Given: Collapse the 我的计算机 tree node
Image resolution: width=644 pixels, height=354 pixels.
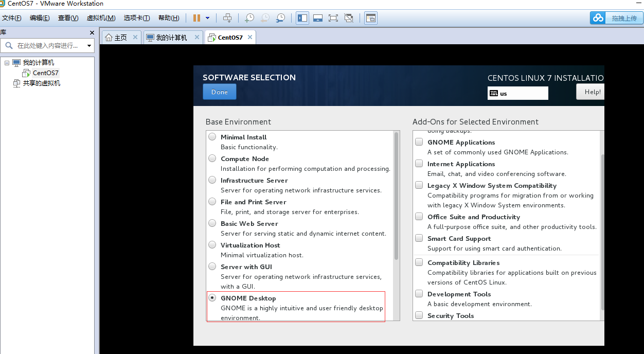Looking at the screenshot, I should point(7,63).
